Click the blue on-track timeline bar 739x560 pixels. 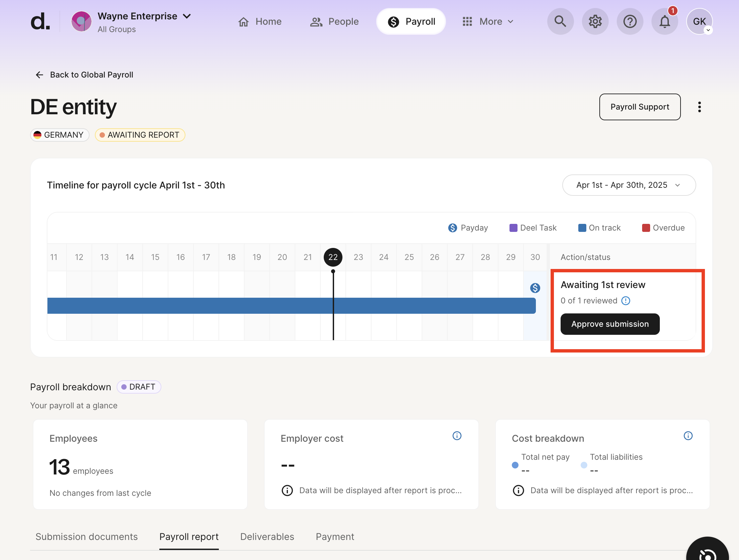coord(291,305)
